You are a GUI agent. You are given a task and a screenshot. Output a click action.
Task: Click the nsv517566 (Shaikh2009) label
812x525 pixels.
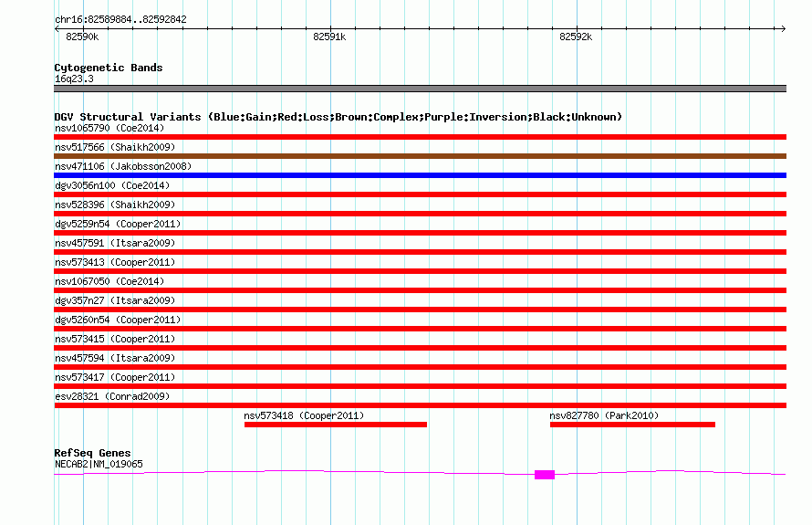[x=115, y=147]
